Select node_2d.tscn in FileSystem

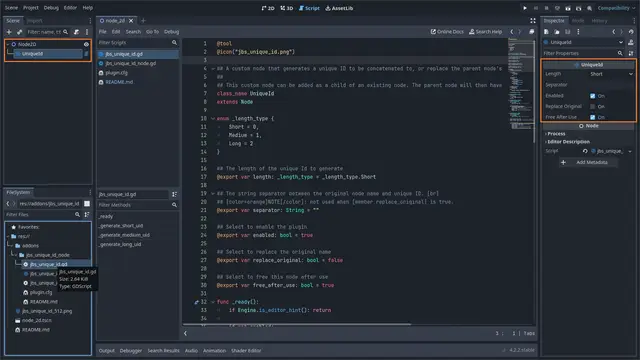tap(36, 320)
